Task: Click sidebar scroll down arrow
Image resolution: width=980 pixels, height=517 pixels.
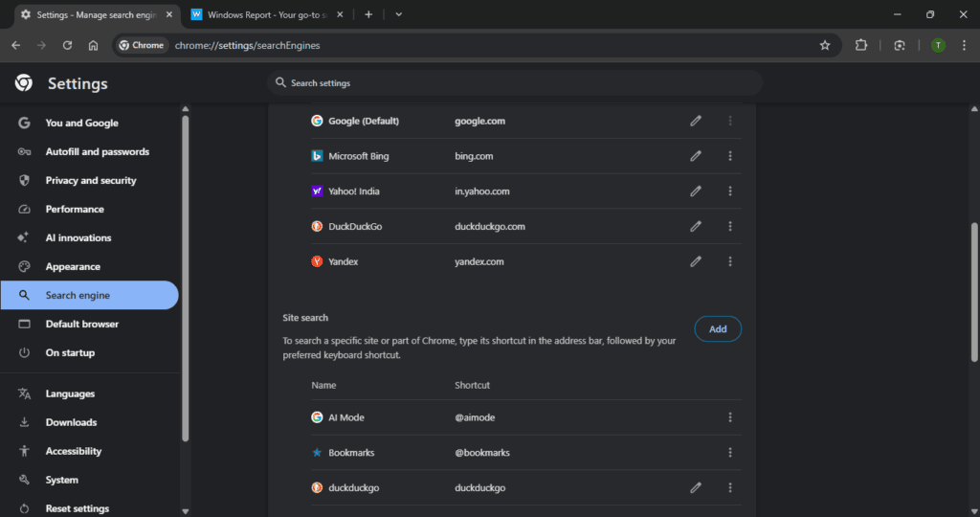Action: click(185, 510)
